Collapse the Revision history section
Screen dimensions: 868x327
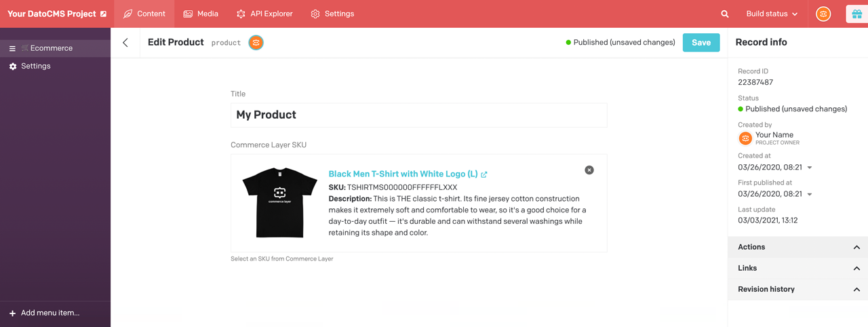[856, 290]
